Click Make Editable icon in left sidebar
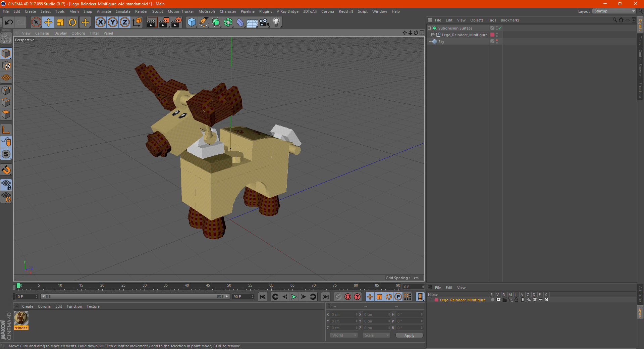The image size is (644, 349). pyautogui.click(x=6, y=38)
